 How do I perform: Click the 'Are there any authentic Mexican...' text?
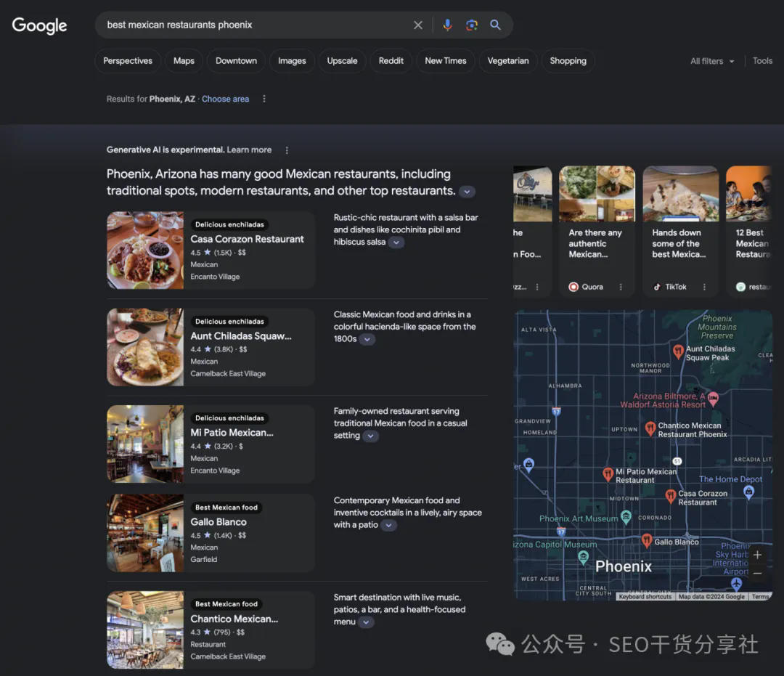pos(595,243)
